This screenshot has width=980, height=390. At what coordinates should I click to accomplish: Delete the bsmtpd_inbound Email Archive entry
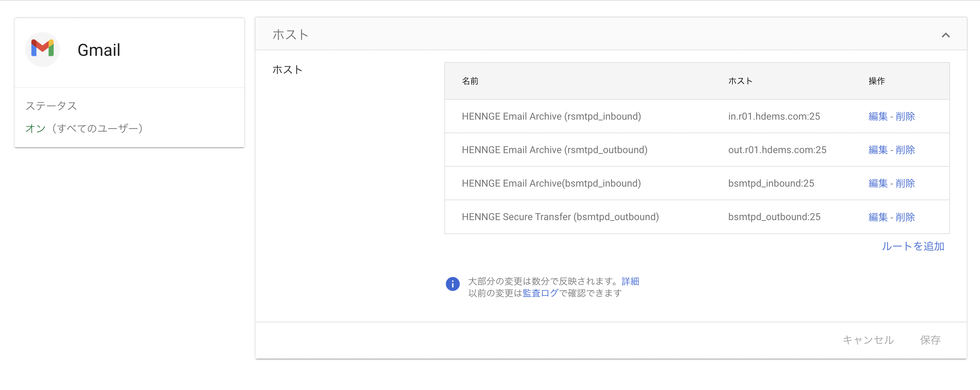(905, 183)
